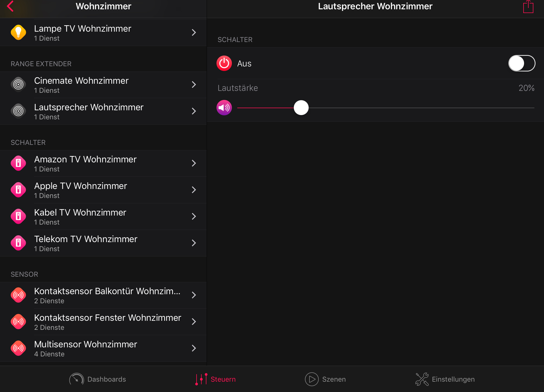544x392 pixels.
Task: Tap the Multisensor Wohnzimmer sensor icon
Action: [18, 348]
